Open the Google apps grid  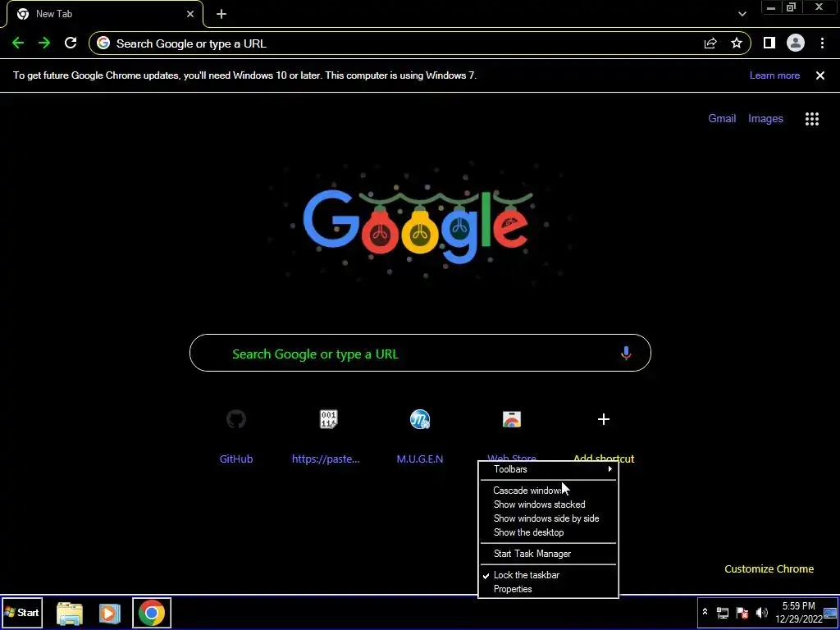pos(812,119)
